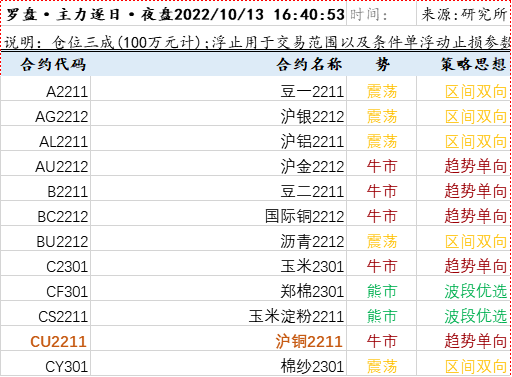Click 区间双向 in the AL2211 row

[476, 141]
